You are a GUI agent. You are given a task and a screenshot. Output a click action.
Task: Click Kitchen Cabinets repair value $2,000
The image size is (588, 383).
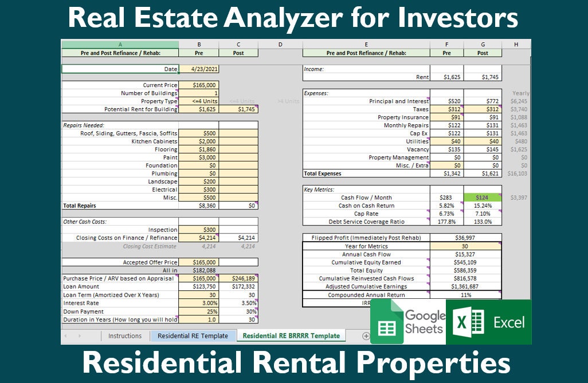pos(199,141)
